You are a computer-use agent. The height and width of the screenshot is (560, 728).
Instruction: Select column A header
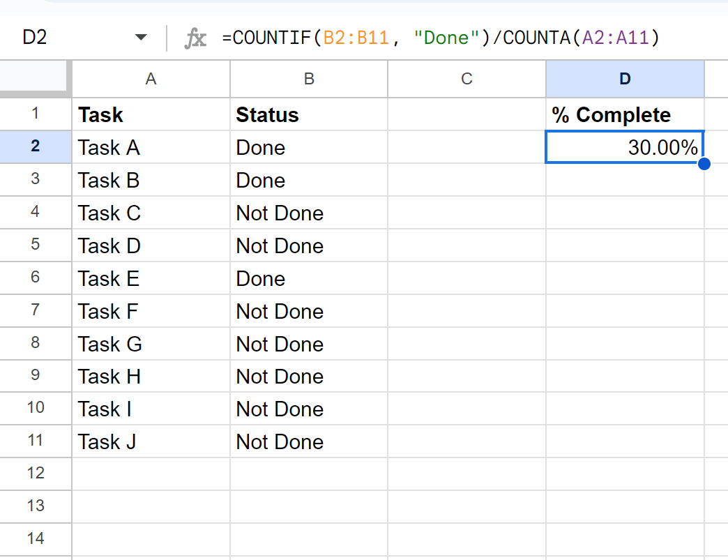[x=151, y=79]
